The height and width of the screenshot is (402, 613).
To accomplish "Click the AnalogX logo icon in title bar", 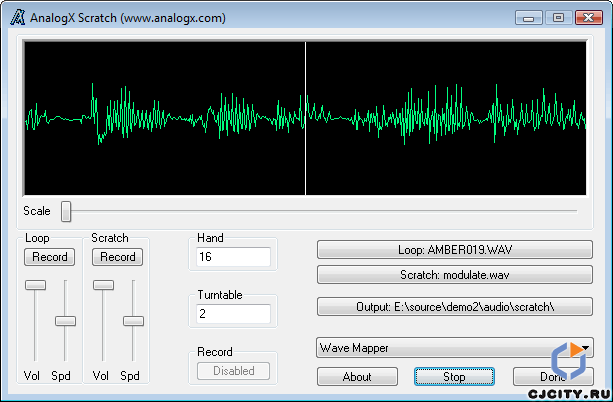I will pos(18,17).
